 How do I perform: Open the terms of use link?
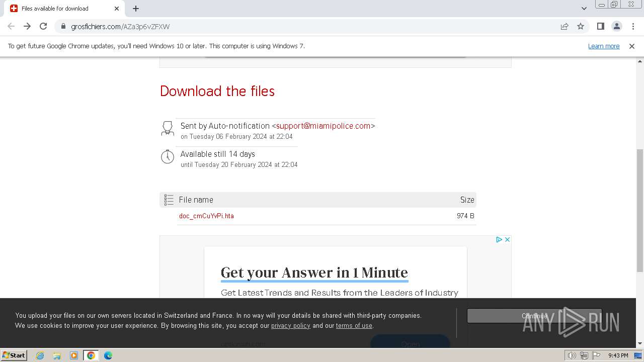pyautogui.click(x=354, y=325)
